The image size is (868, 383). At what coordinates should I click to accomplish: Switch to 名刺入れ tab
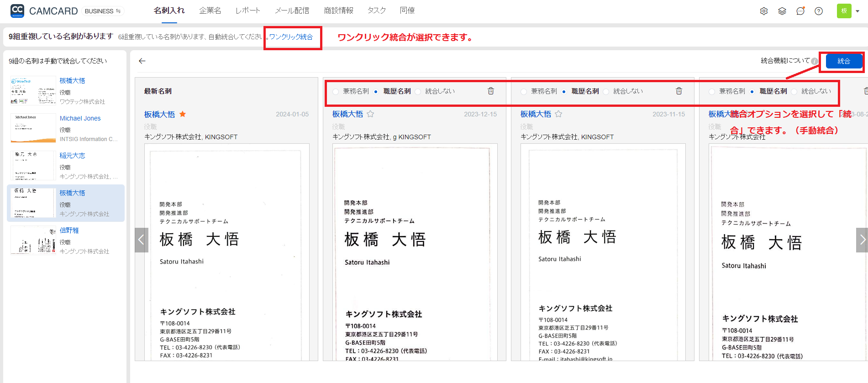(169, 10)
